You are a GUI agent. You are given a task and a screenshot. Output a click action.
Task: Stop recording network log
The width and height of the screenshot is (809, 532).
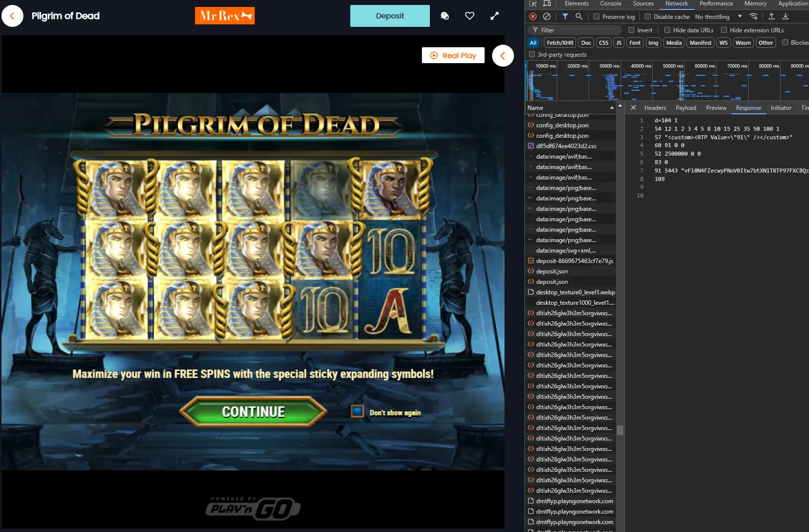tap(533, 16)
